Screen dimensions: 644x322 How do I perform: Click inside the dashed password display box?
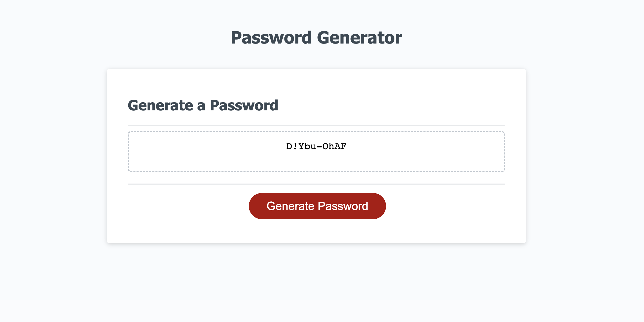[x=316, y=151]
